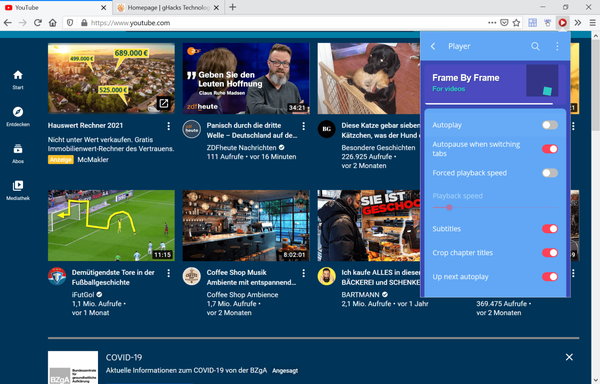Open ZDFheute Nachrichten channel link
The height and width of the screenshot is (384, 600).
pyautogui.click(x=241, y=148)
